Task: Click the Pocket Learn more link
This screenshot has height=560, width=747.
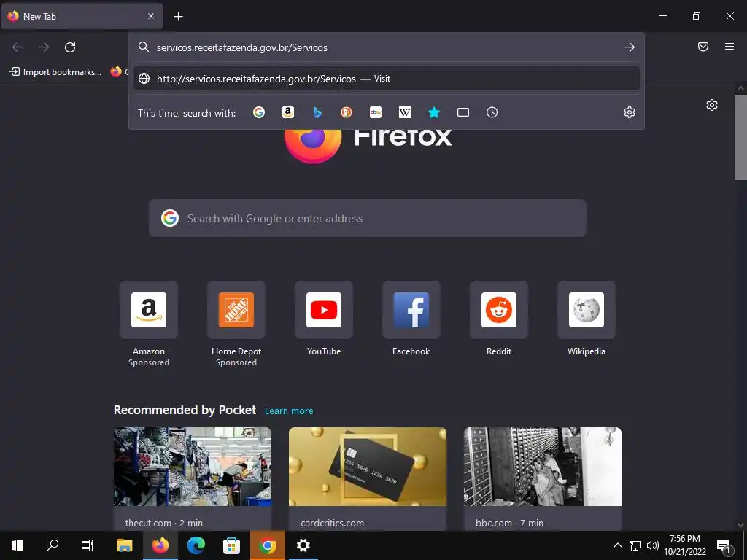Action: coord(289,411)
